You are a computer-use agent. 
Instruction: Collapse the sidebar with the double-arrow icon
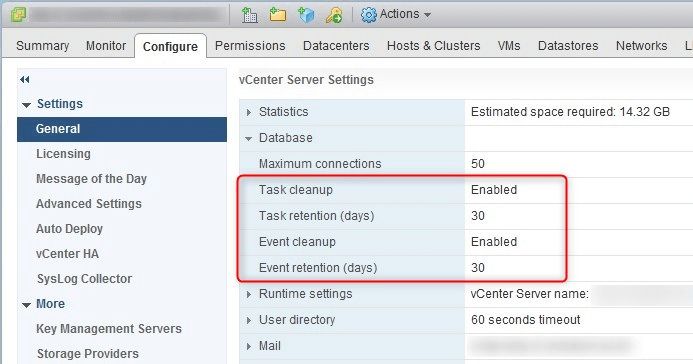click(x=25, y=80)
